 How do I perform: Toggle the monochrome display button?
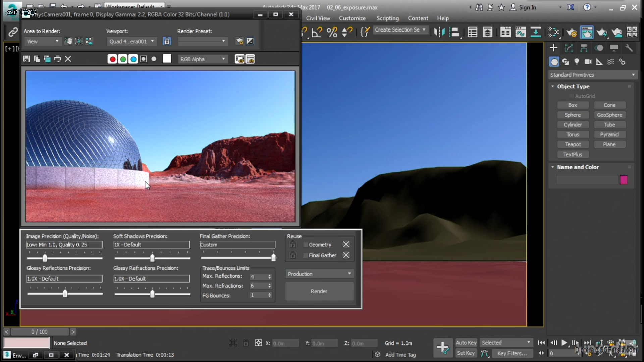point(154,59)
